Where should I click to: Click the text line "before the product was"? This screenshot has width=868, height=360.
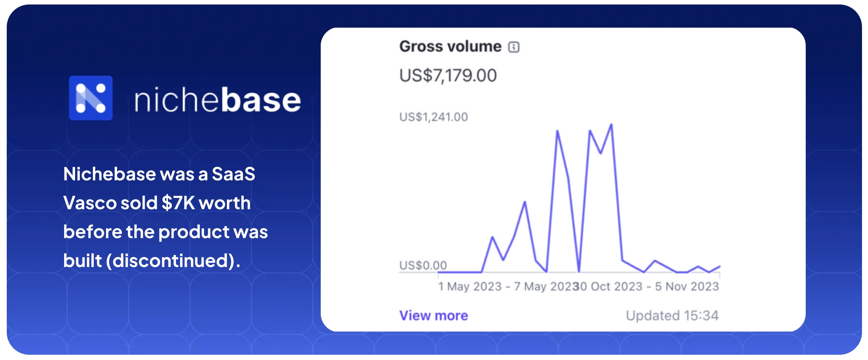(x=165, y=232)
